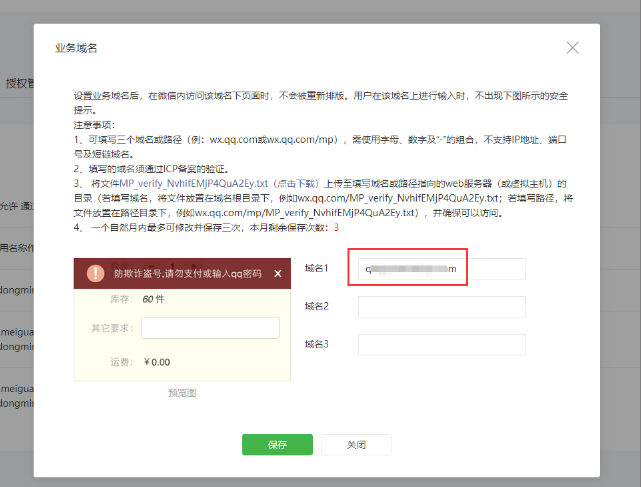Click the 业务域名 dialog title
Screen dimensions: 641x487
[75, 48]
